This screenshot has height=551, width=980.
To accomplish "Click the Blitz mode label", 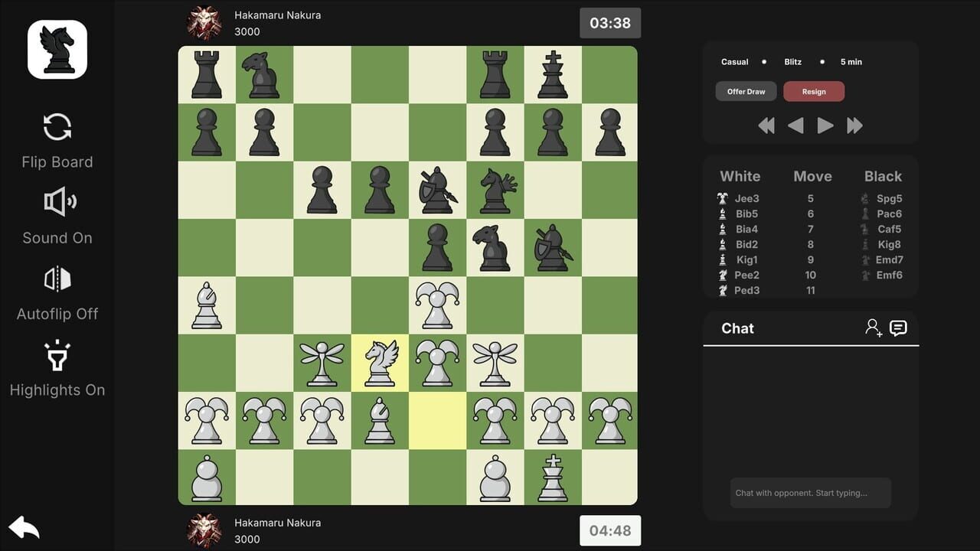I will [792, 62].
